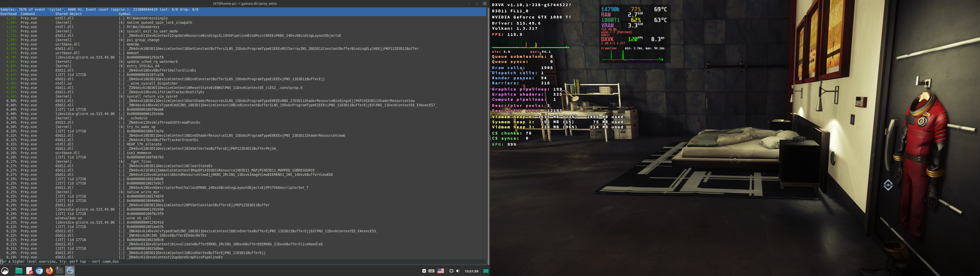Screen dimensions: 980x276
Task: Click the terminal title i47@home-pc
Action: point(245,3)
